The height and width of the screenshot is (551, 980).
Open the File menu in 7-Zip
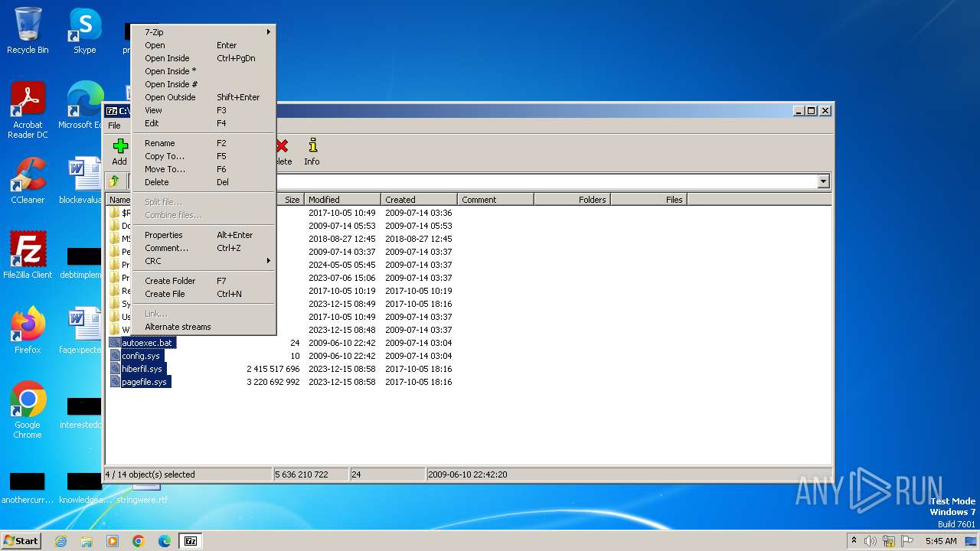tap(114, 126)
